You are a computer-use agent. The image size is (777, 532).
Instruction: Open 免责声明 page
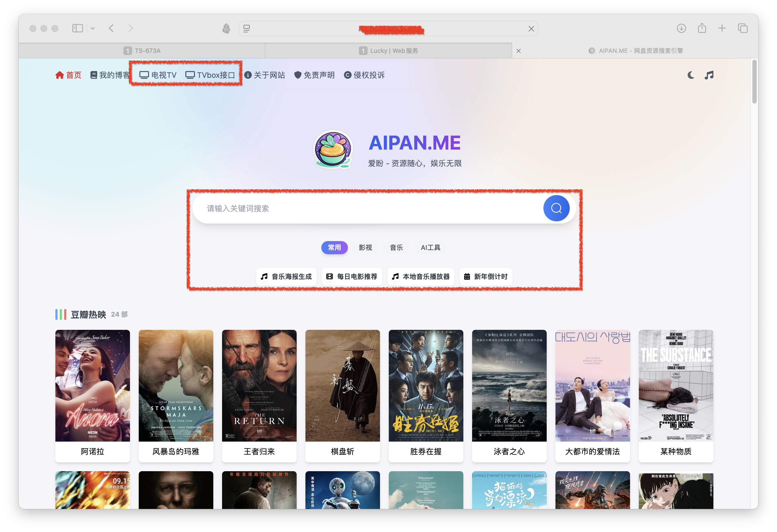[314, 75]
